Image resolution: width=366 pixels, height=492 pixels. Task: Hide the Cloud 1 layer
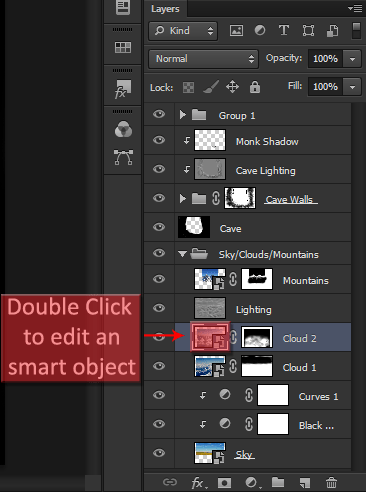coord(159,366)
